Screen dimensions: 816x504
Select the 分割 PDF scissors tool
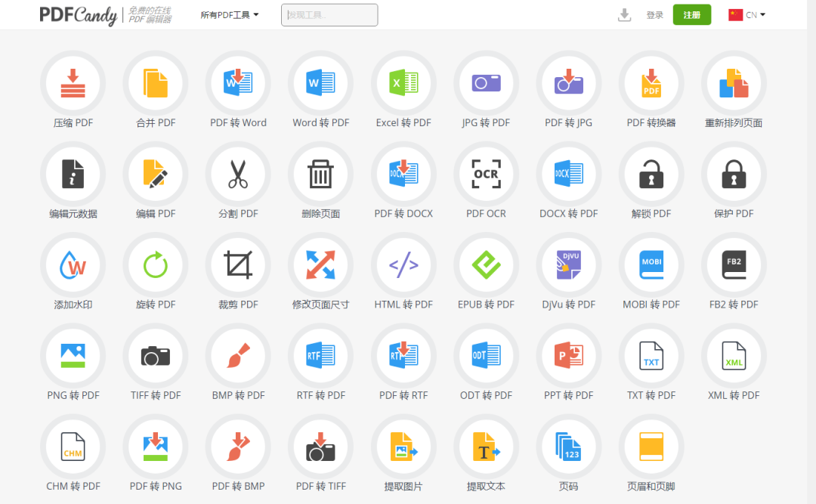coord(238,174)
